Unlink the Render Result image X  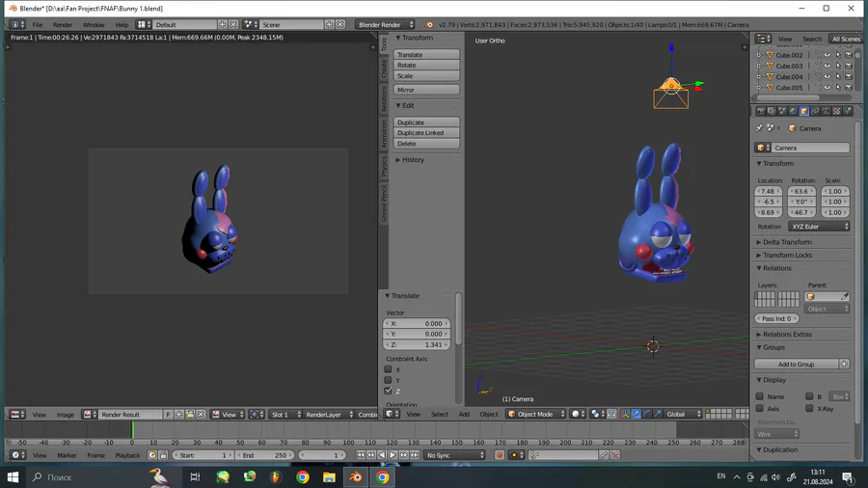click(201, 415)
